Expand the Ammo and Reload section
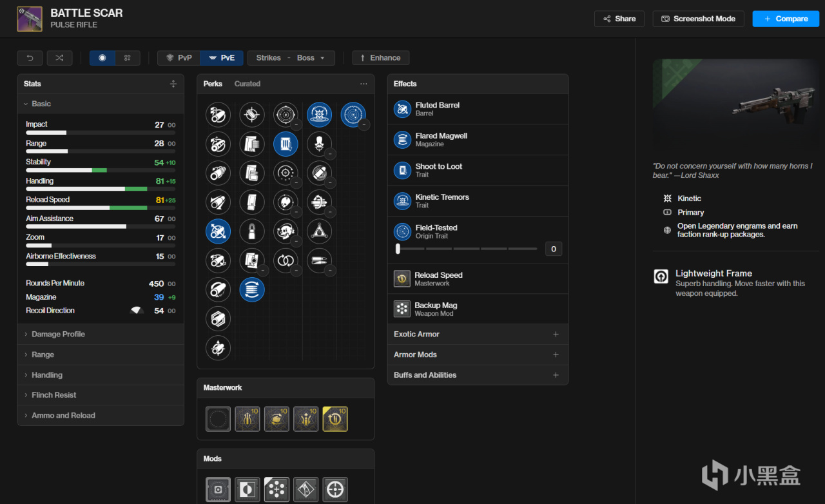Image resolution: width=825 pixels, height=504 pixels. pyautogui.click(x=101, y=416)
